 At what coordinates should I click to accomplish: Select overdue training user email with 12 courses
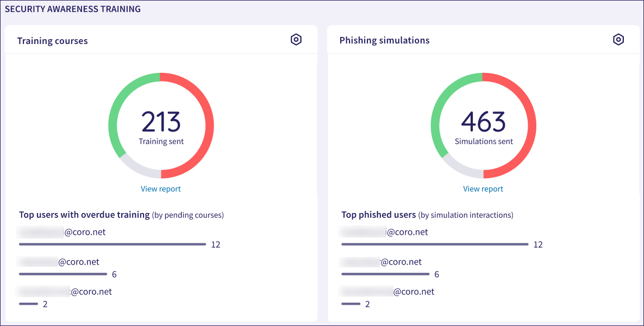(62, 233)
